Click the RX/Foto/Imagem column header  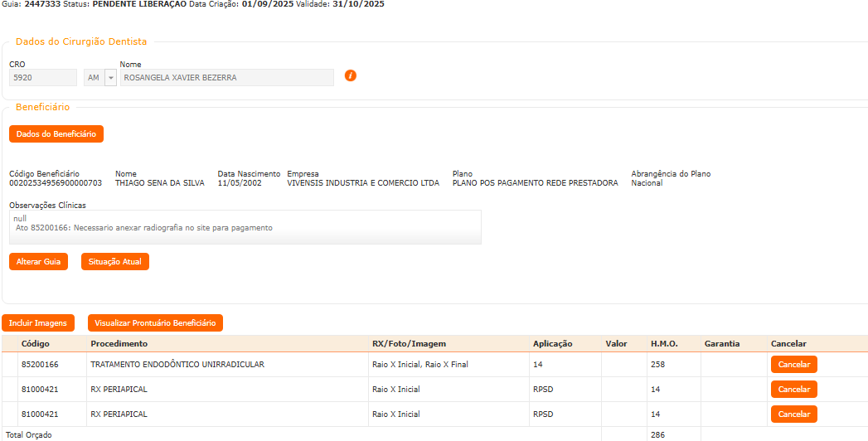pyautogui.click(x=409, y=344)
